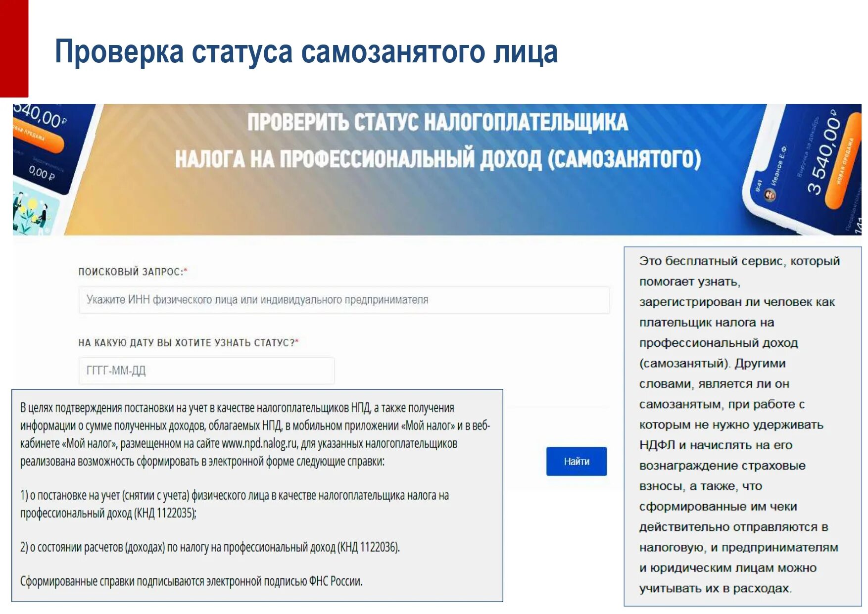Screen dimensions: 868x614
Task: Click the slide title Проверка статуса самозанятого лица
Action: pyautogui.click(x=306, y=52)
